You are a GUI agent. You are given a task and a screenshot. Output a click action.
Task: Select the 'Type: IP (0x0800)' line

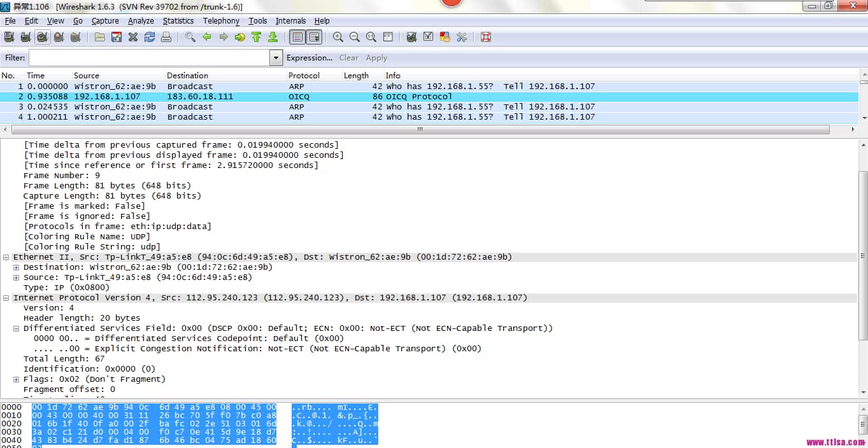click(66, 288)
